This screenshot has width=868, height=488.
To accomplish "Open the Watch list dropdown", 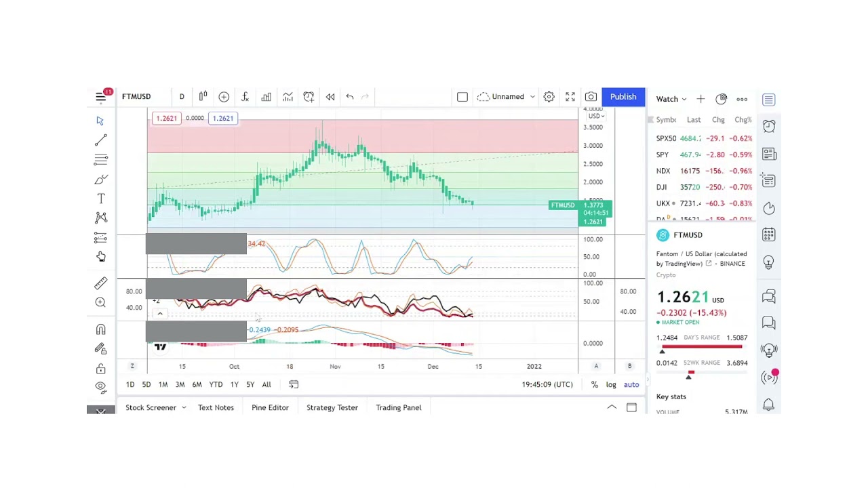I will click(671, 100).
